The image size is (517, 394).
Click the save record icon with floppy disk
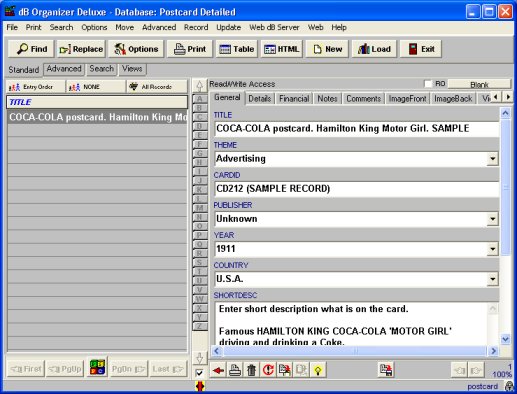point(386,370)
